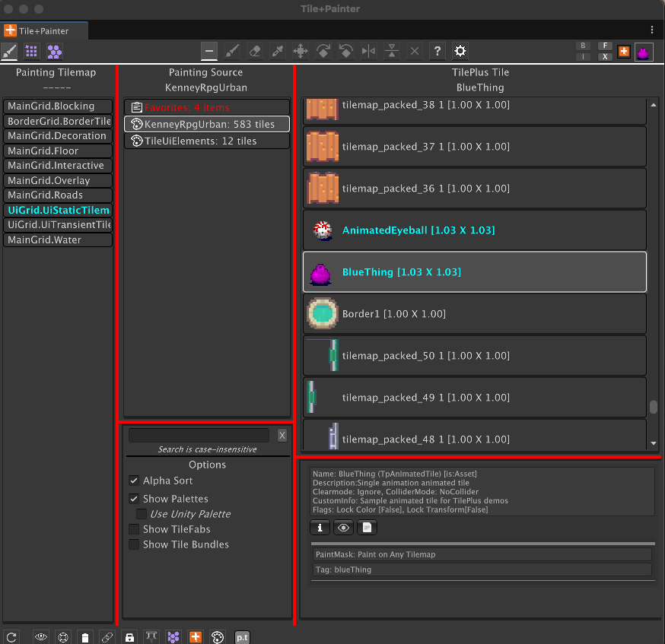
Task: Pick the tilemap_packed_50 tile
Action: coord(474,356)
